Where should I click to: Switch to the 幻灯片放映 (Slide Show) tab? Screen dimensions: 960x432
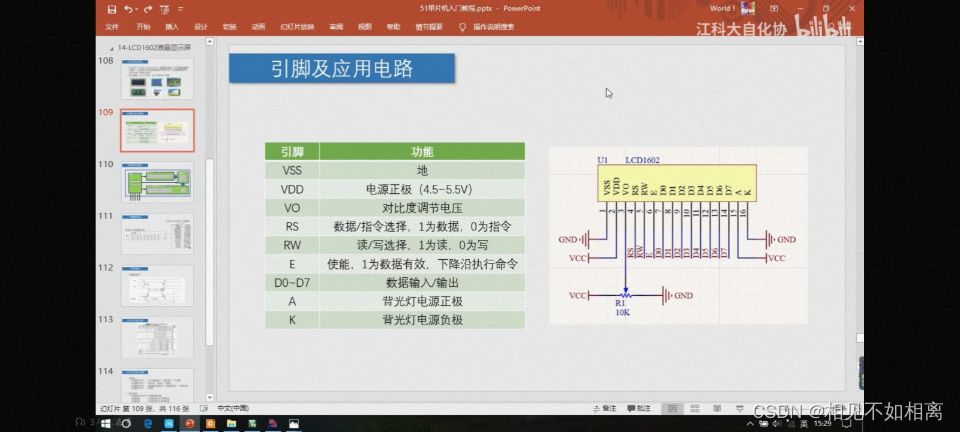pos(297,27)
